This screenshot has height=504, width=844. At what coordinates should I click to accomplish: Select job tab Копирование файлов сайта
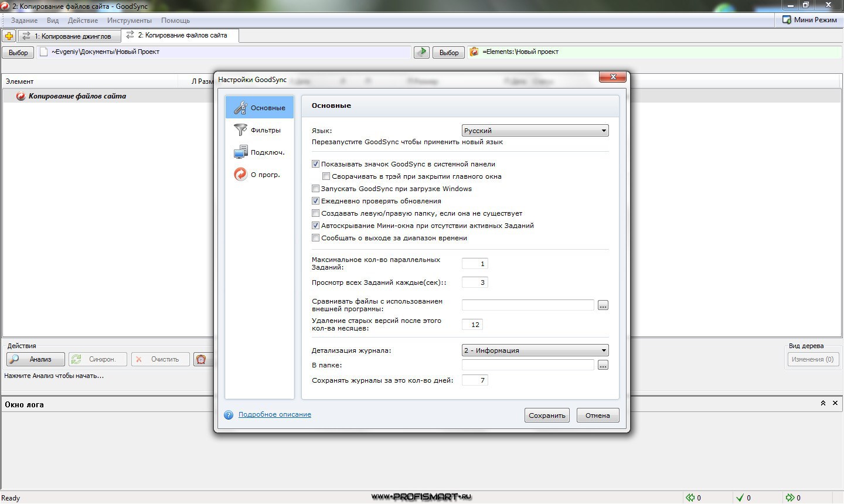[180, 35]
